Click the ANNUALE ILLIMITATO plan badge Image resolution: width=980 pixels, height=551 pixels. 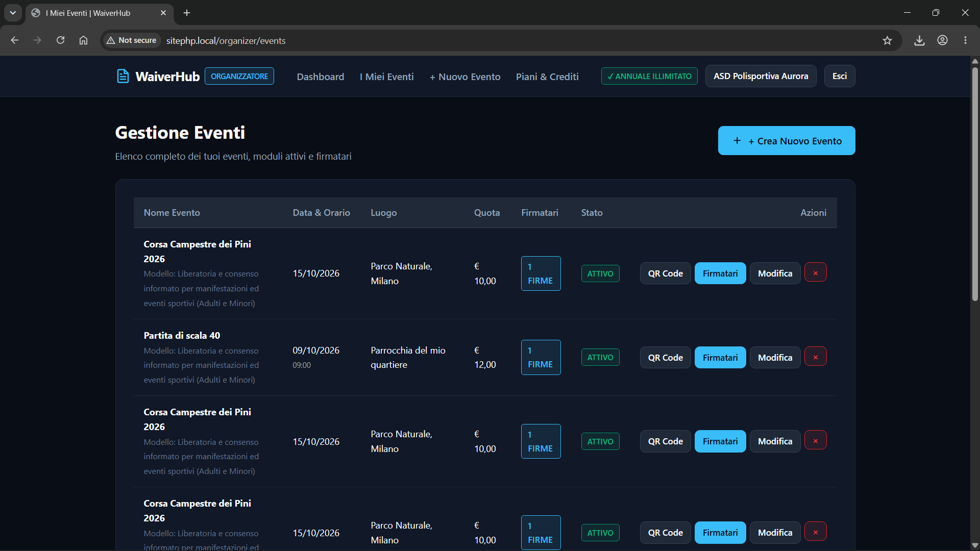pos(649,76)
